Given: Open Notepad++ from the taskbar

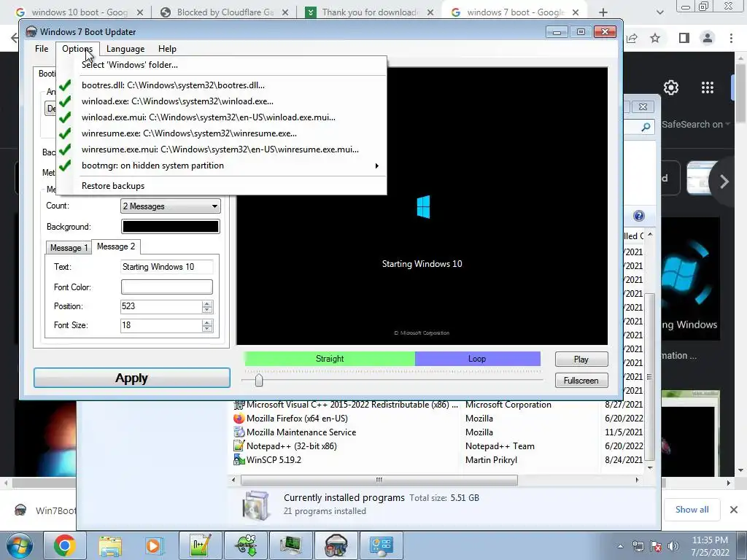Looking at the screenshot, I should [200, 545].
